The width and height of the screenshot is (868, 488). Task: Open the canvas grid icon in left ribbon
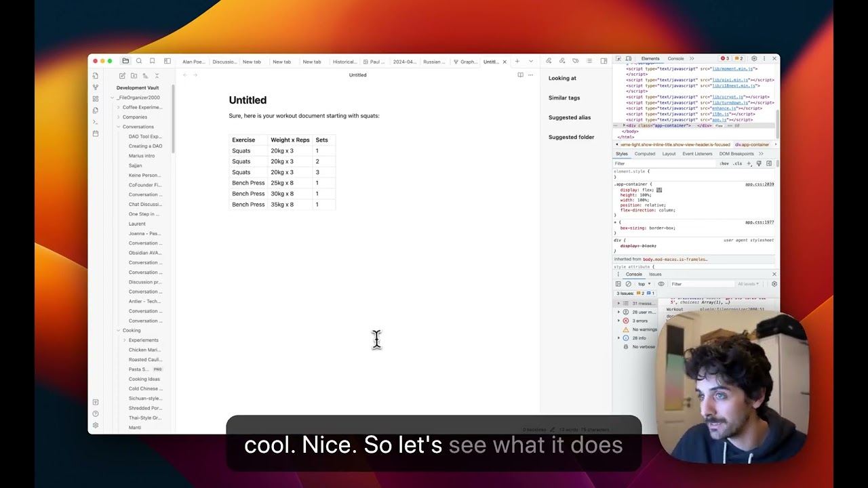click(96, 99)
